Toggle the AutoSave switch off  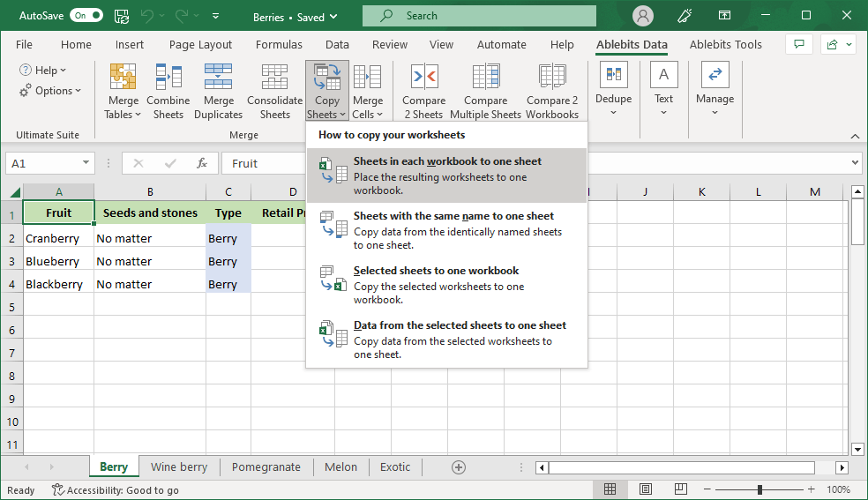click(x=86, y=16)
